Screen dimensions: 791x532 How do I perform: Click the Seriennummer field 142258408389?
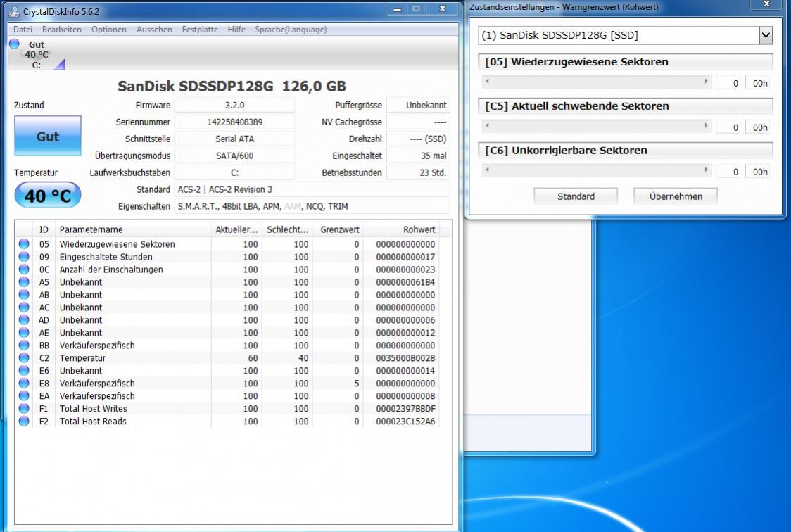(x=234, y=122)
